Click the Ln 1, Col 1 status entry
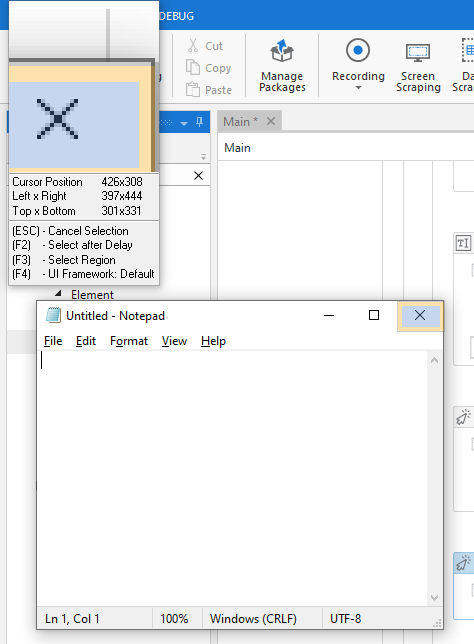 tap(72, 619)
